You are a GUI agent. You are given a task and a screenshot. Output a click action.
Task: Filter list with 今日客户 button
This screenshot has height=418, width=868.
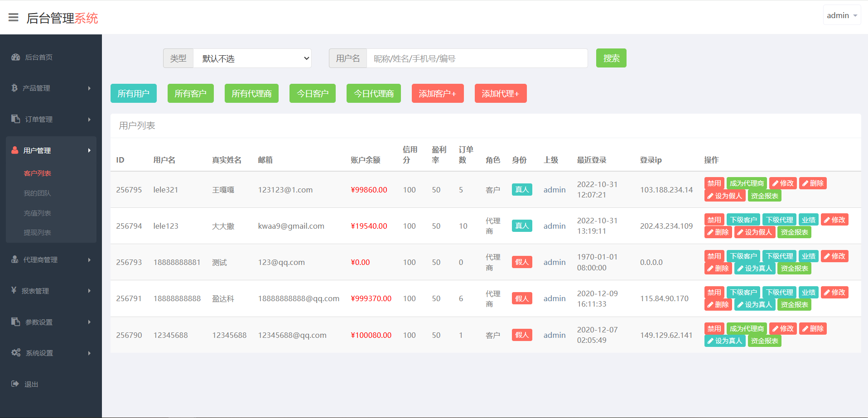(312, 93)
